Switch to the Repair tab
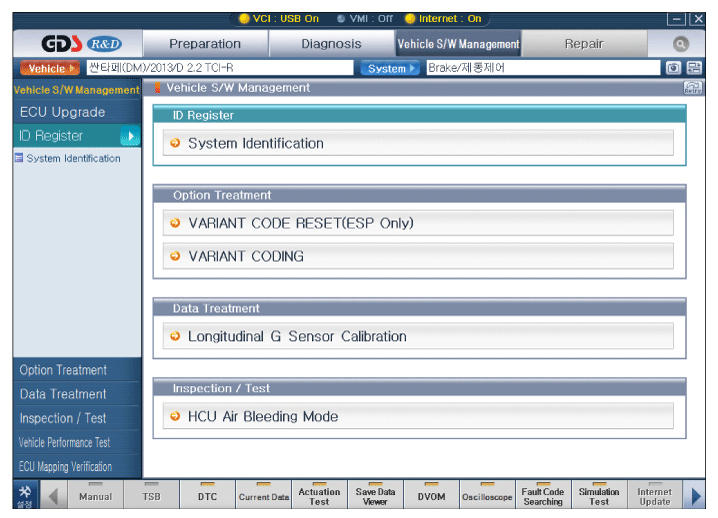This screenshot has width=718, height=518. 584,44
